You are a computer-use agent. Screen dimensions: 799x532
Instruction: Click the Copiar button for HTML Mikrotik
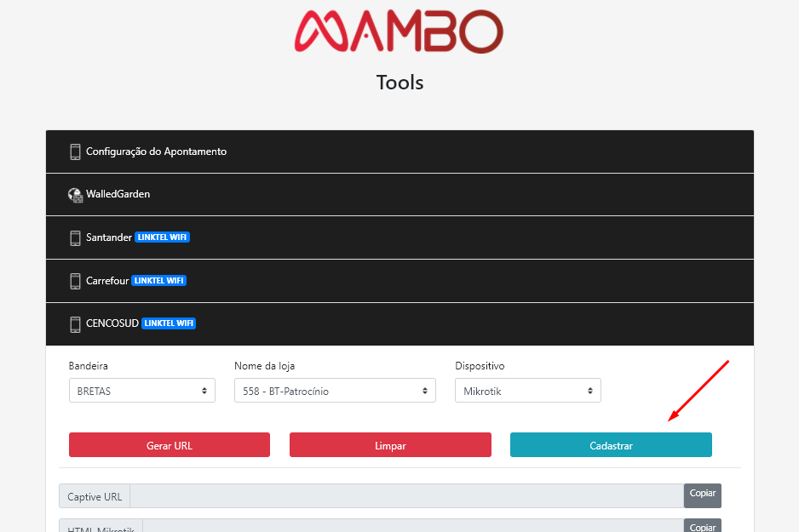pos(702,525)
